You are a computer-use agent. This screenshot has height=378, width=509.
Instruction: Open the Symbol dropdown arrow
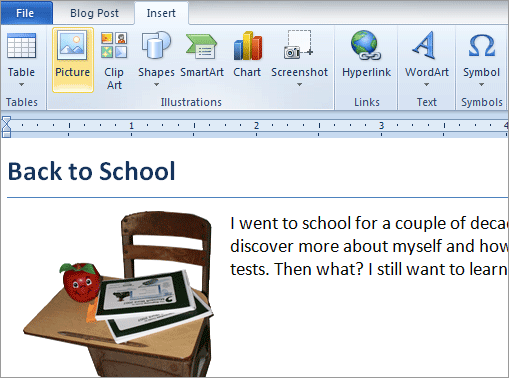point(481,85)
